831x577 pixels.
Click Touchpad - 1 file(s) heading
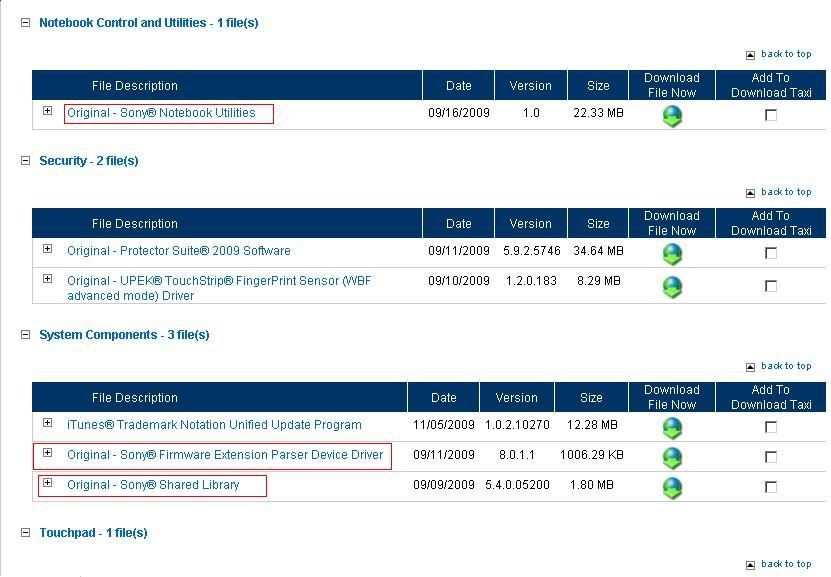pos(93,532)
